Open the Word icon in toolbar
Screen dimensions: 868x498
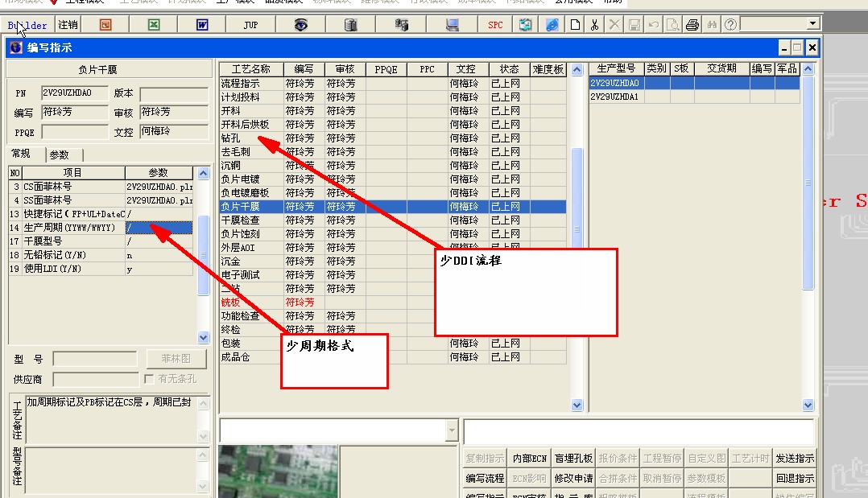(202, 25)
